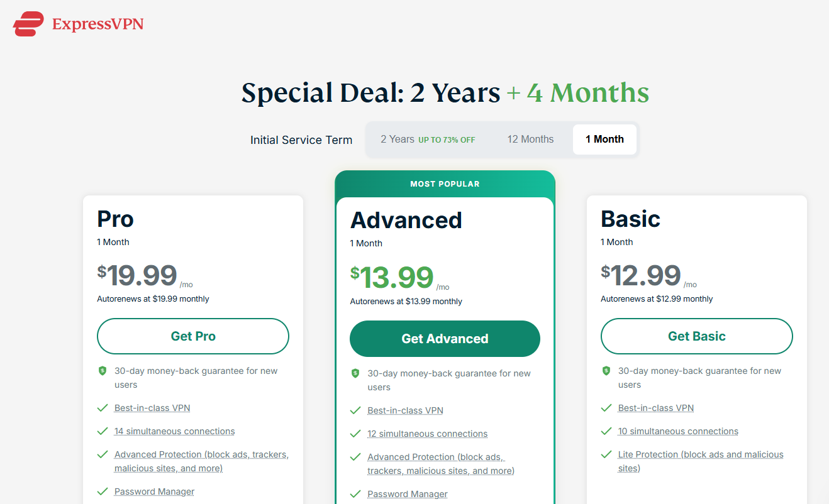
Task: Select the 1 Month service term
Action: coord(604,140)
